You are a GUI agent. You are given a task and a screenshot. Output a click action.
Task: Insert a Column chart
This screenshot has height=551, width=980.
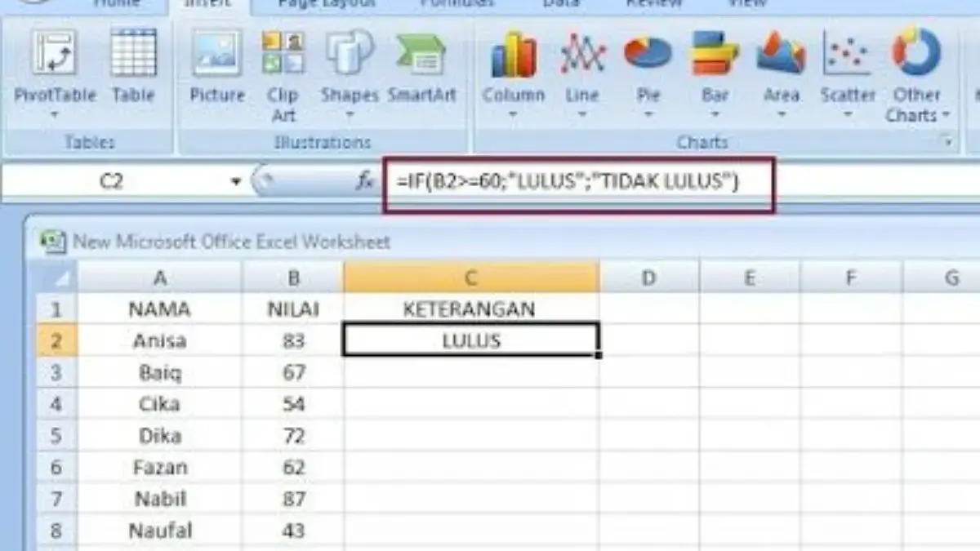click(513, 73)
